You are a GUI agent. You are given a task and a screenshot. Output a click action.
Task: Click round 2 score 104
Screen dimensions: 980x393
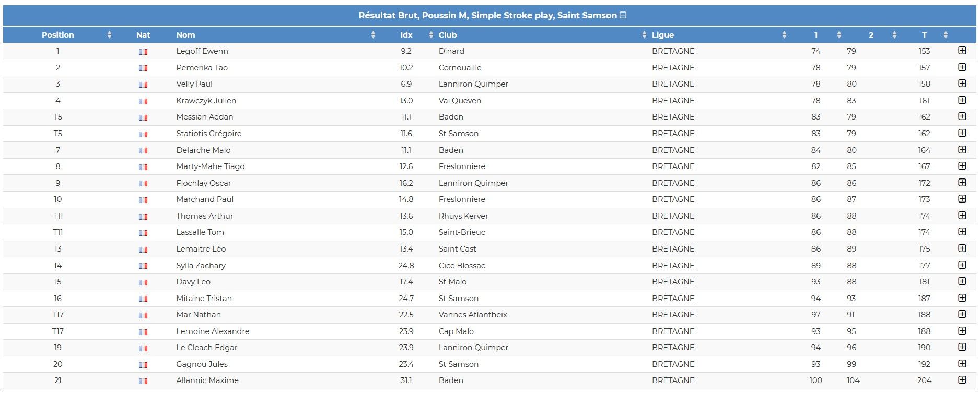(853, 380)
